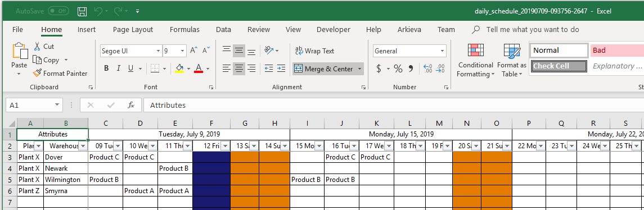Viewport: 644px width, 210px height.
Task: Expand the Name Box dropdown arrow
Action: coord(57,106)
